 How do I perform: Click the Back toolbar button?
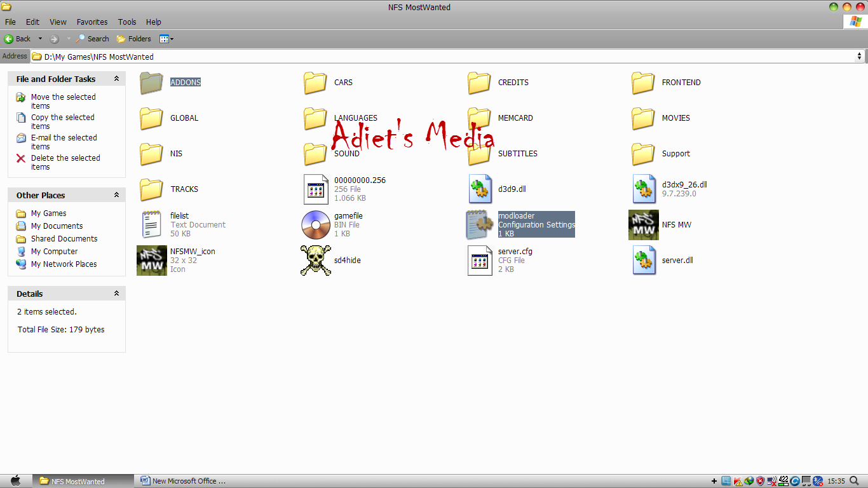tap(18, 39)
